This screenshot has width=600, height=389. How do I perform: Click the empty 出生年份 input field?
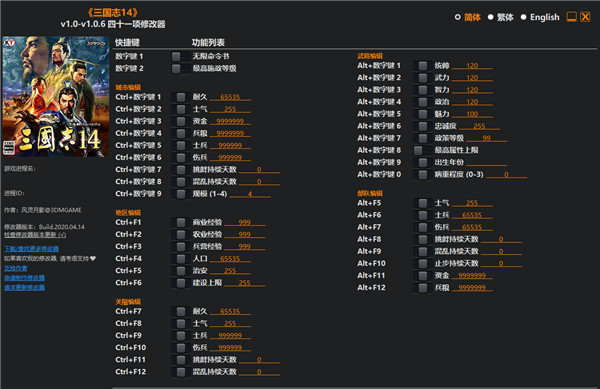point(486,163)
